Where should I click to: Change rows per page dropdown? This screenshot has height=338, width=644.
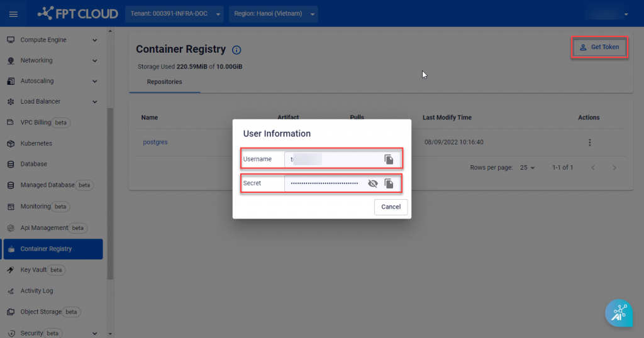pos(526,168)
